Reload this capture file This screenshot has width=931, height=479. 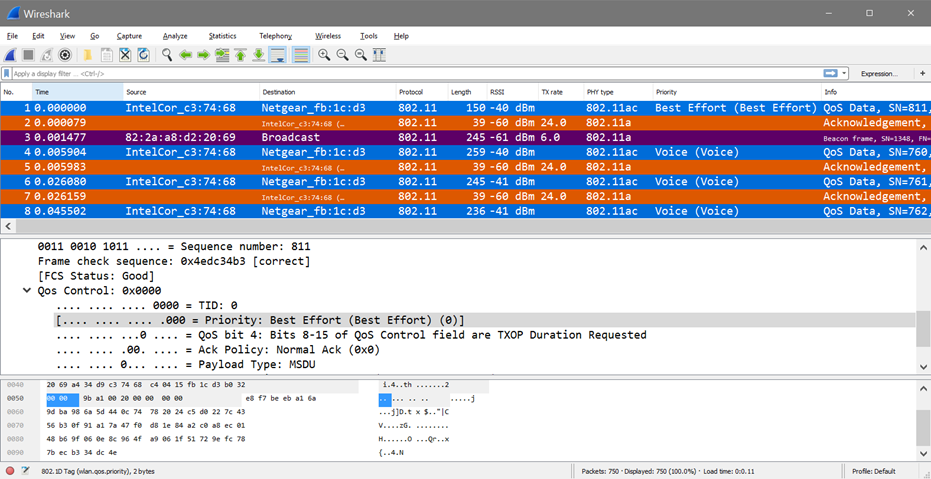pos(143,55)
